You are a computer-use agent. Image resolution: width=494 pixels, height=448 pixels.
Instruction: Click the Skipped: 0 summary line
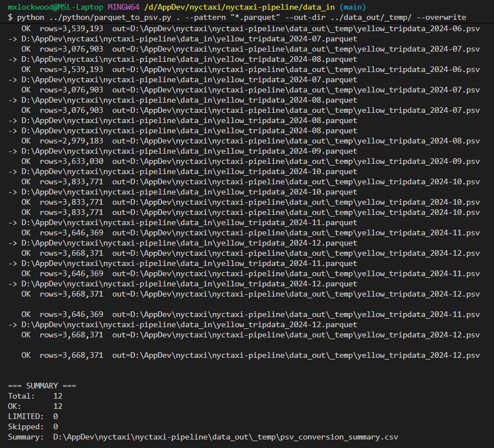(x=33, y=426)
